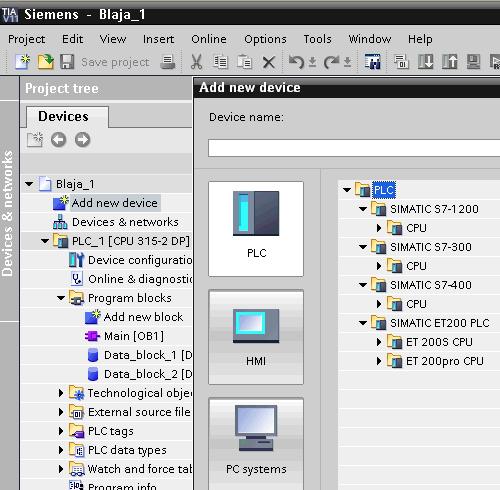
Task: Open Online & diagnostics tree item
Action: coord(140,279)
